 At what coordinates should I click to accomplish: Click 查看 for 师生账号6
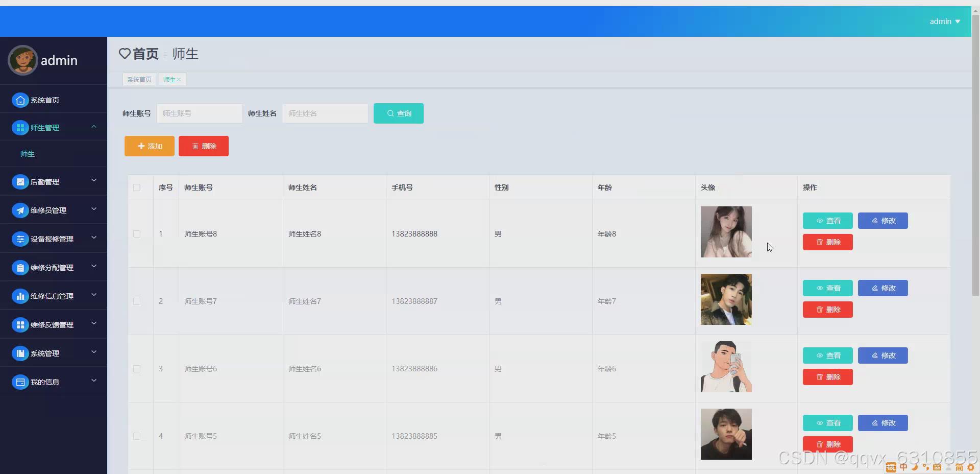point(828,355)
